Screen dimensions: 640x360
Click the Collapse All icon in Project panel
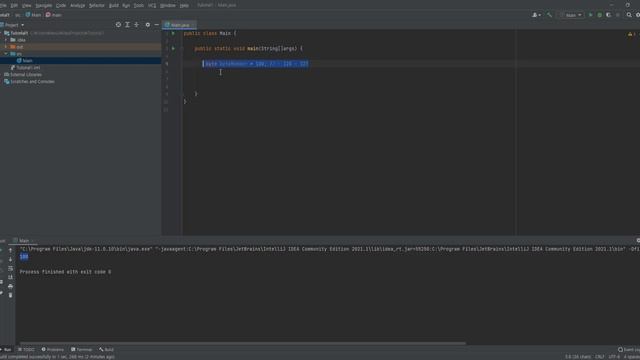pos(137,25)
